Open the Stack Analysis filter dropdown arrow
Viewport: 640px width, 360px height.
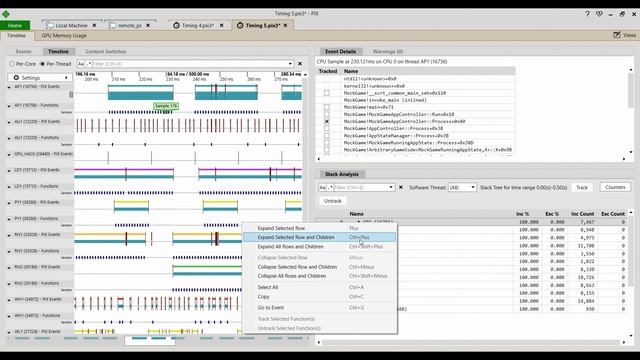(x=391, y=187)
